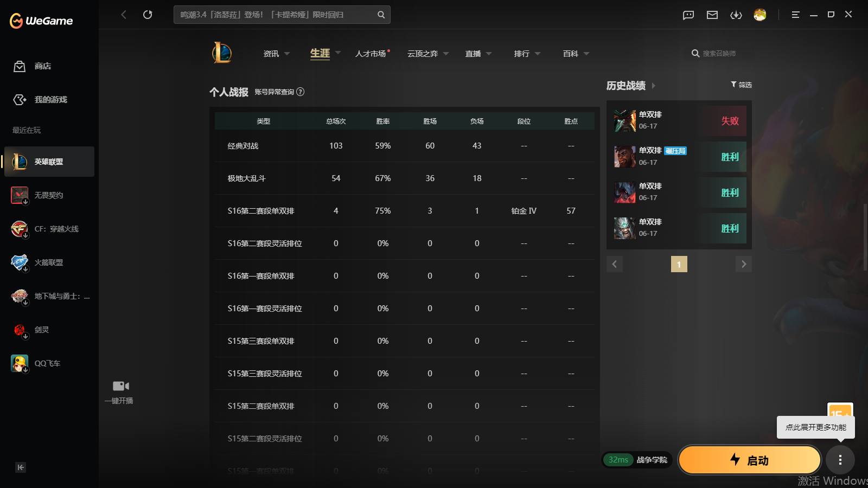Select 火箭联盟 in the games list
The height and width of the screenshot is (488, 868).
49,262
